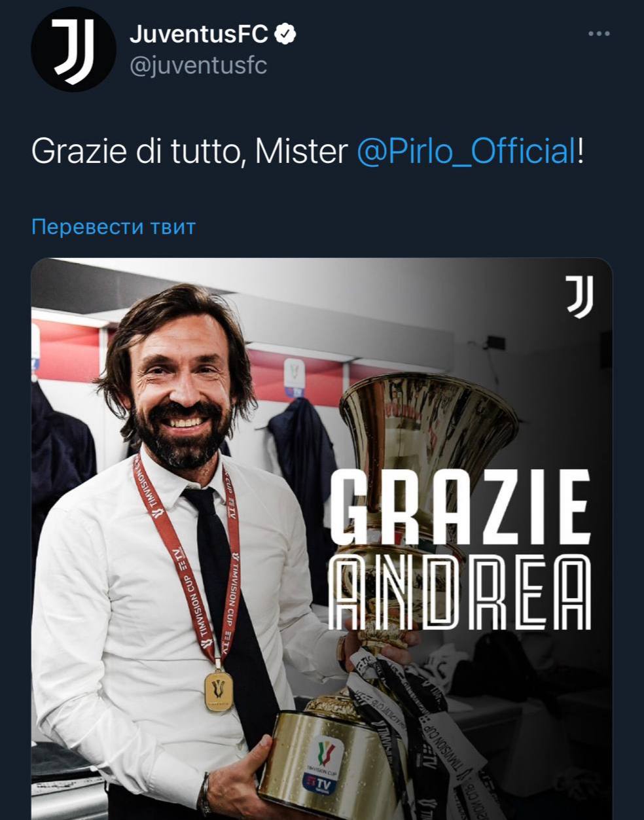Open the JuventusFC profile avatar

pyautogui.click(x=73, y=50)
